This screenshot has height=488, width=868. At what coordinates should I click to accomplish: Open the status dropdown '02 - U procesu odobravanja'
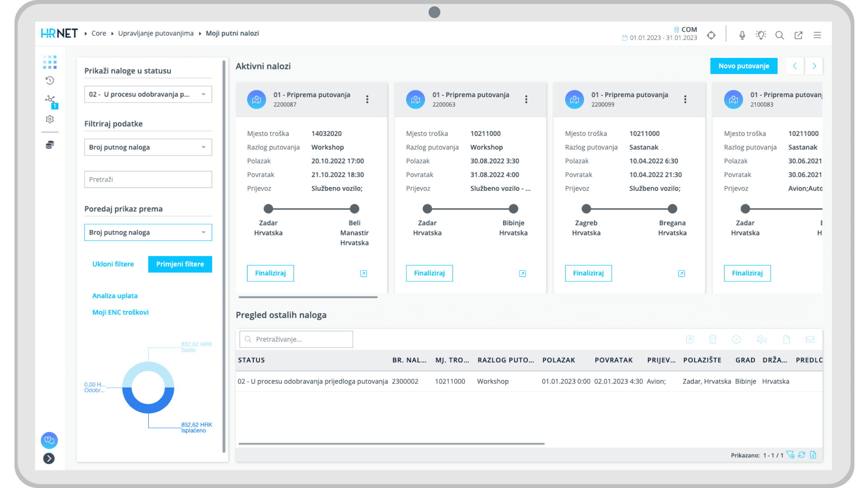click(148, 94)
